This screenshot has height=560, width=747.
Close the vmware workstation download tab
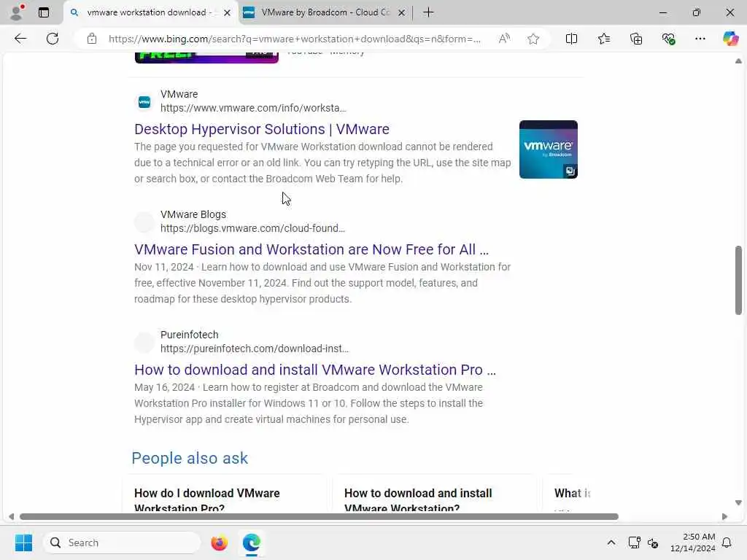coord(228,13)
